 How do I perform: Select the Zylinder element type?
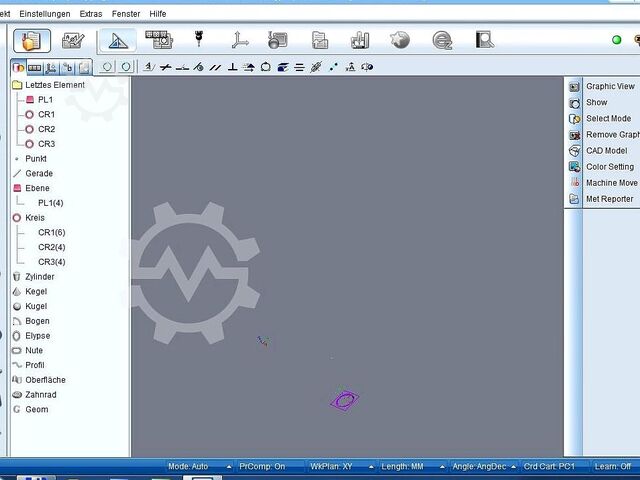pyautogui.click(x=40, y=277)
